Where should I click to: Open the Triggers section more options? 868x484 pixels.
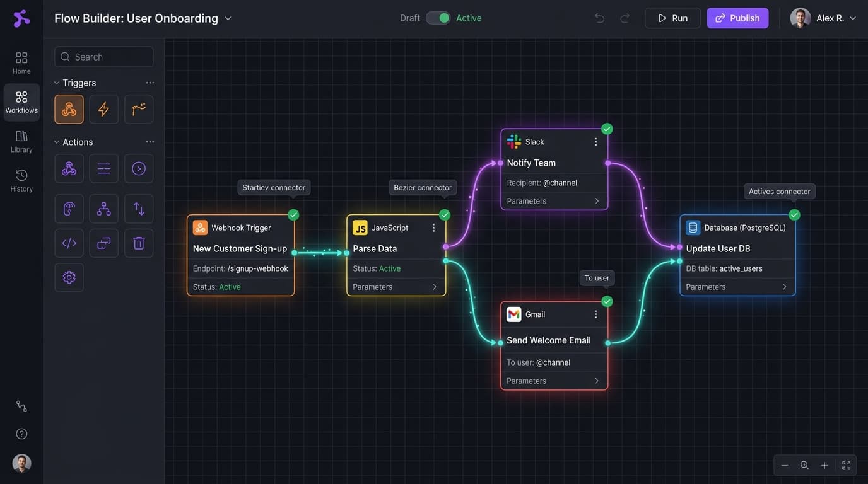tap(150, 83)
